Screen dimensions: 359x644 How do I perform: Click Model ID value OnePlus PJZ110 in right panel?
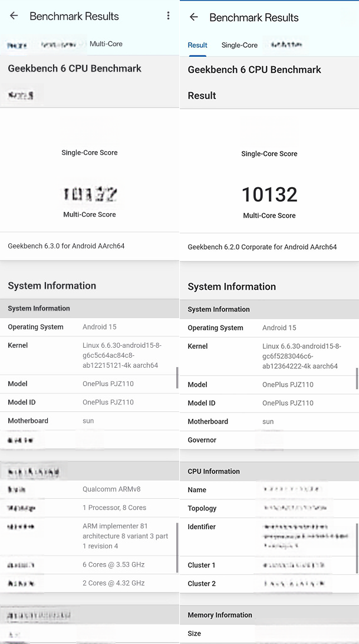click(288, 403)
